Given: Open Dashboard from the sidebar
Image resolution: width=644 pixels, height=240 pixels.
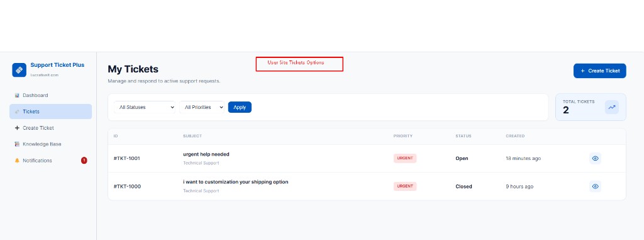Looking at the screenshot, I should (50, 96).
